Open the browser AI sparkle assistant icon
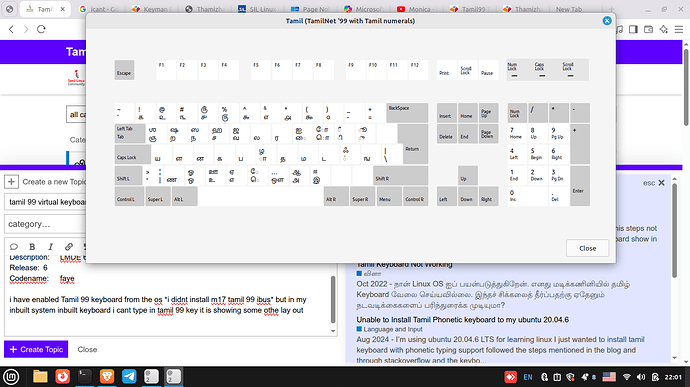The height and width of the screenshot is (387, 690). tap(664, 29)
